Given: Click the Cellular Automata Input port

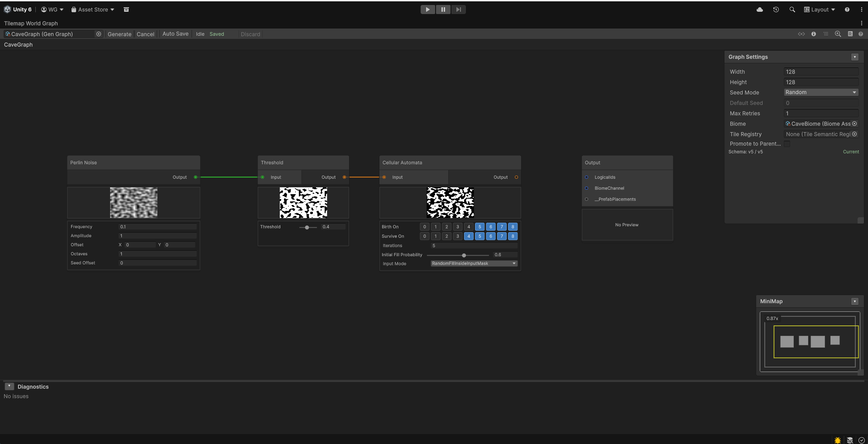Looking at the screenshot, I should (x=384, y=177).
